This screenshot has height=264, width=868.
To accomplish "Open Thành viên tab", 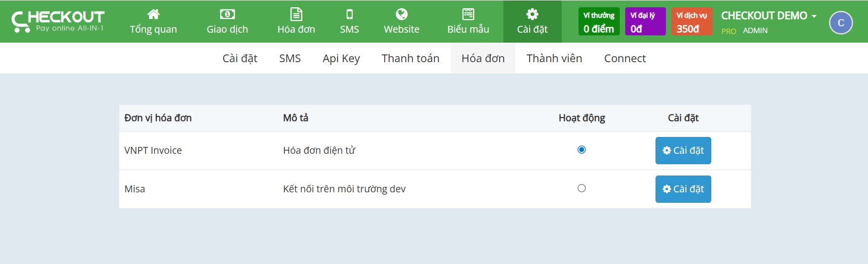I will pyautogui.click(x=554, y=59).
